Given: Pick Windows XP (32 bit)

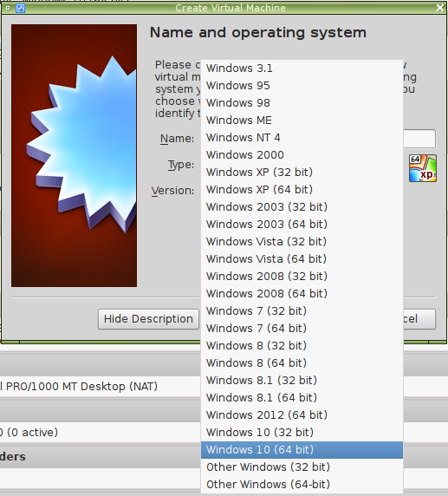Looking at the screenshot, I should click(x=302, y=173).
